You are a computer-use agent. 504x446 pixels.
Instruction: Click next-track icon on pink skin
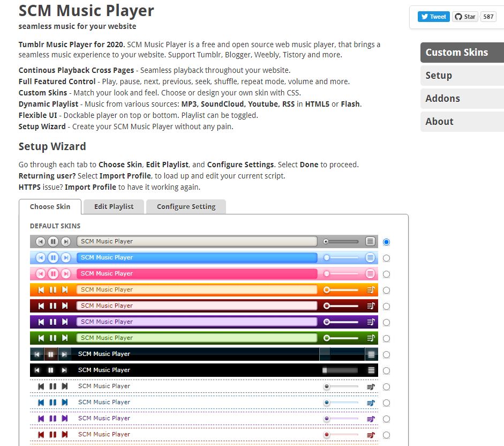(x=65, y=273)
